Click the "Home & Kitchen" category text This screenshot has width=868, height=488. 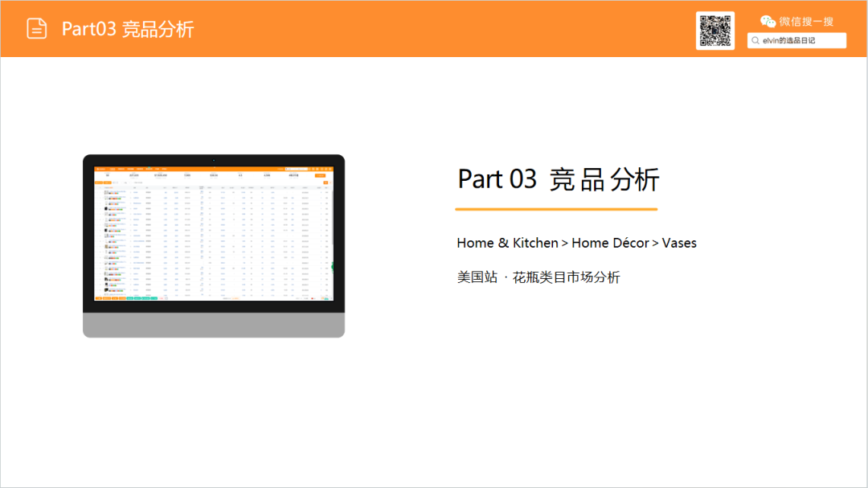click(508, 243)
